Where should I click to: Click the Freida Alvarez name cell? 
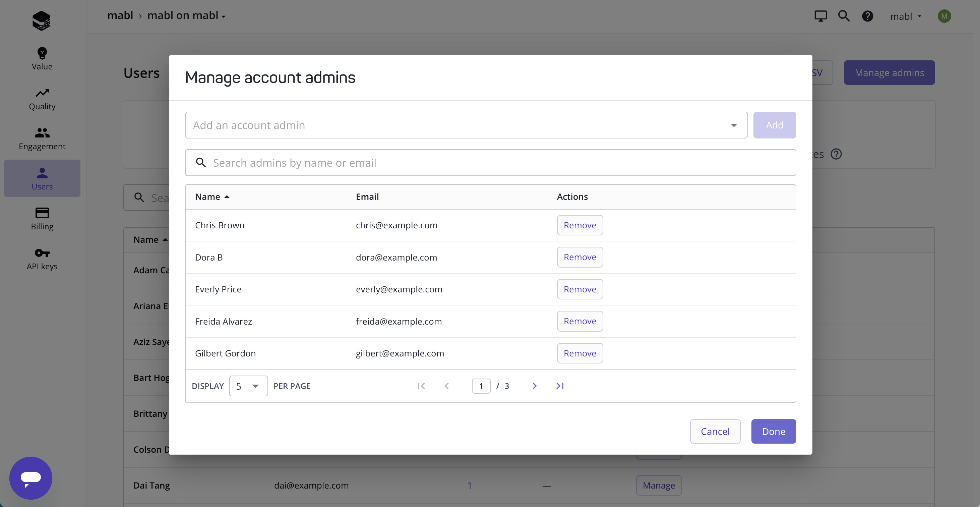(x=223, y=321)
